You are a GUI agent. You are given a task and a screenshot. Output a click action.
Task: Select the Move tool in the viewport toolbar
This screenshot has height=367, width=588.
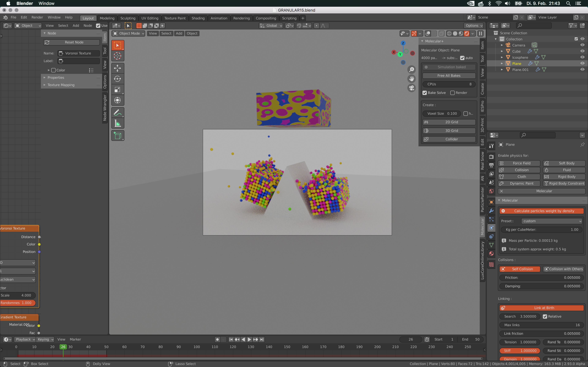118,68
